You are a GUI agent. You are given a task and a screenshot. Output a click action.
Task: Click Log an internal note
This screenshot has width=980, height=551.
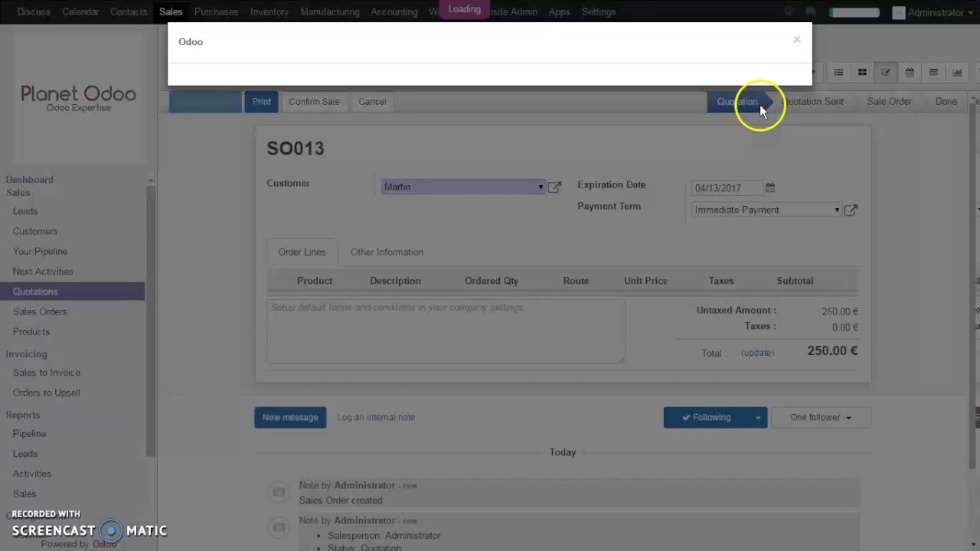pyautogui.click(x=376, y=417)
